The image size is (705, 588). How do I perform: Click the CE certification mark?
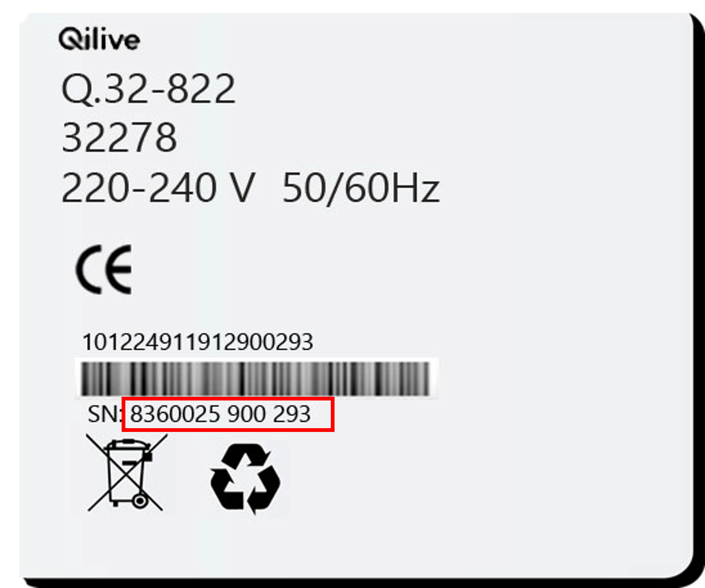tap(104, 269)
